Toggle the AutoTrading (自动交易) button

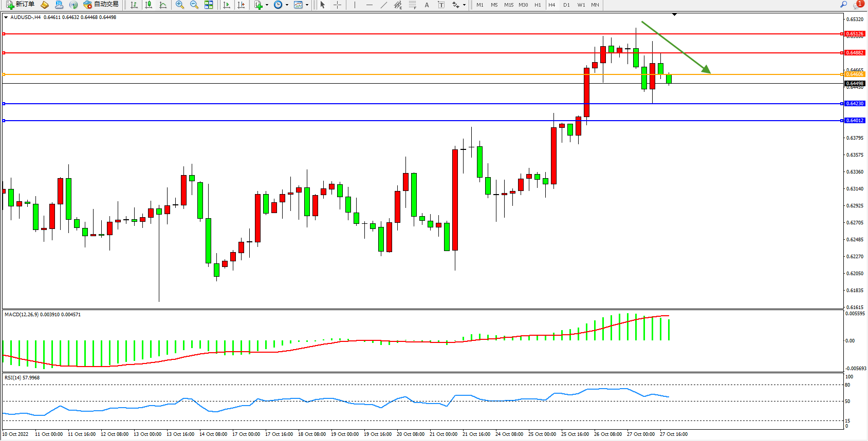(101, 5)
